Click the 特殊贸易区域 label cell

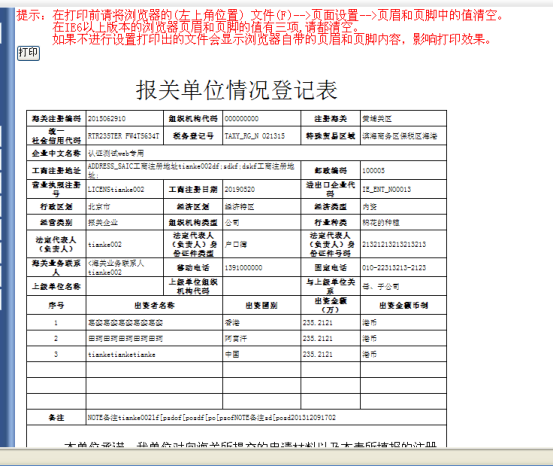331,136
